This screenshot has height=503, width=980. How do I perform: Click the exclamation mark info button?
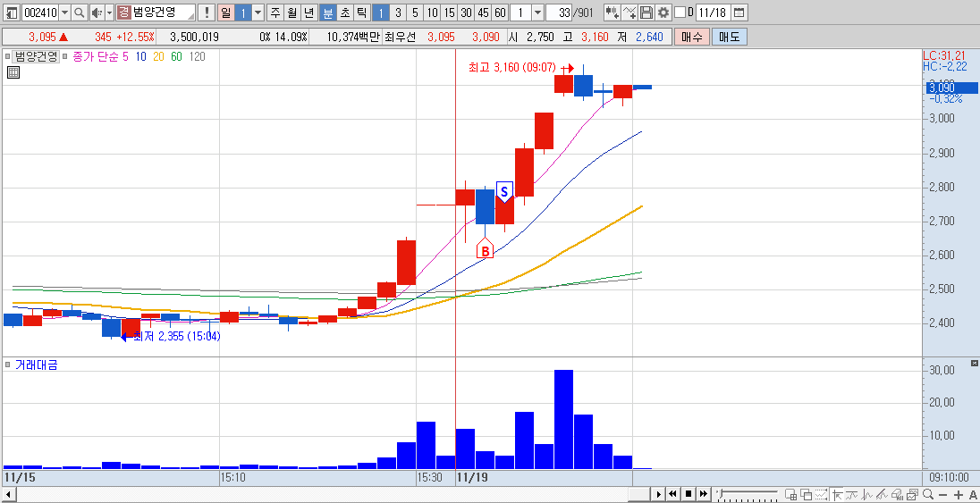tap(207, 12)
